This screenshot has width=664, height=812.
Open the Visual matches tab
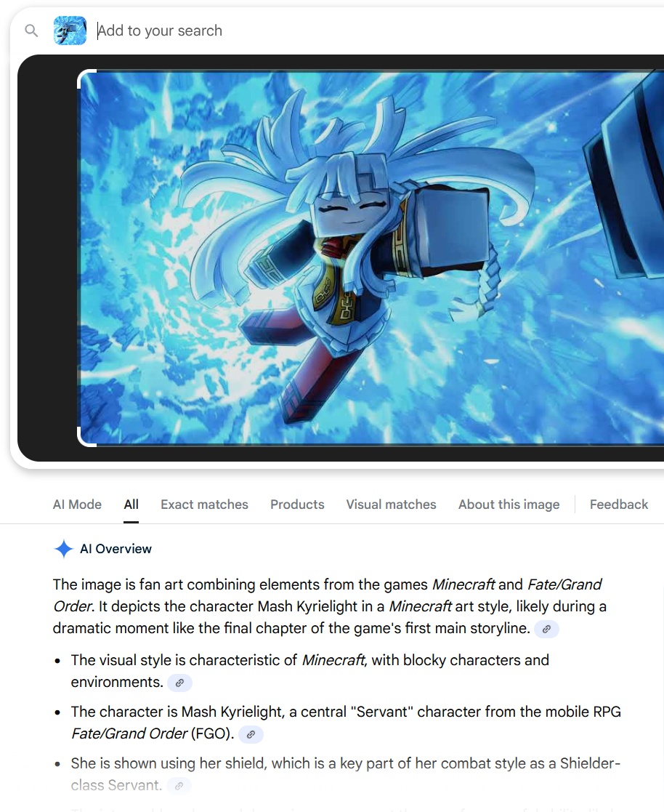[x=392, y=505]
